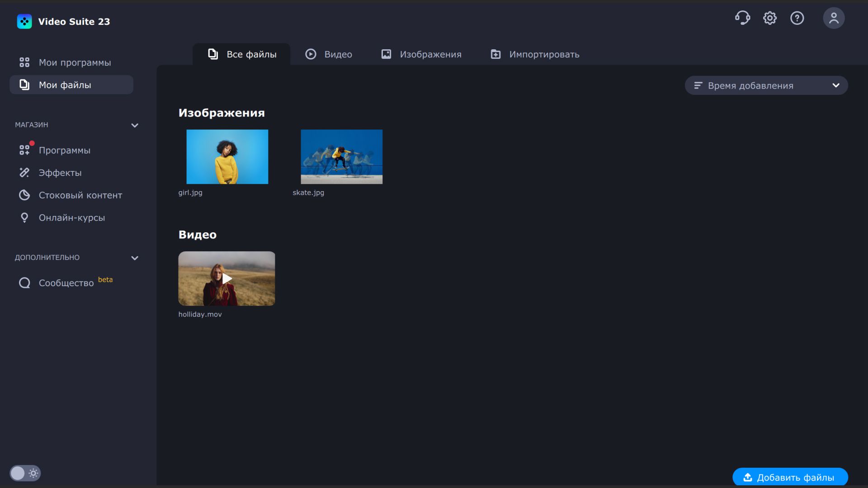Viewport: 868px width, 488px height.
Task: Click the Добавить файлы button
Action: tap(790, 477)
